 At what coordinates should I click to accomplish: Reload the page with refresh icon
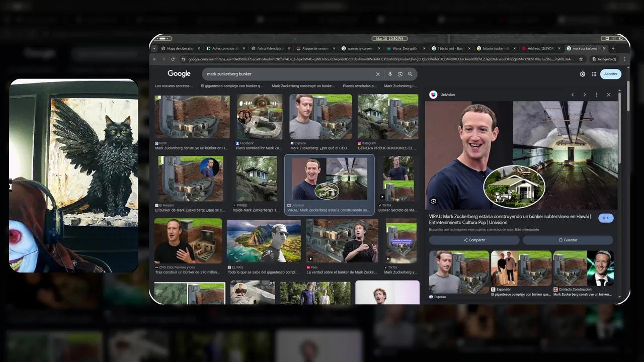172,59
